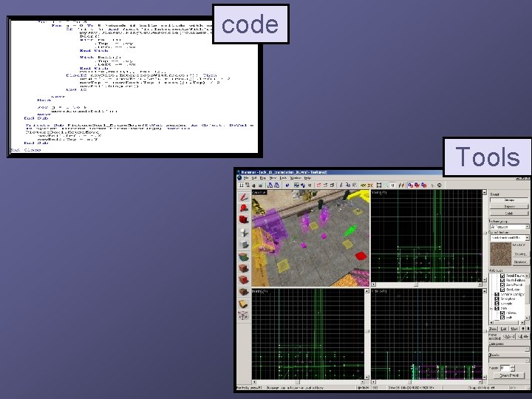Open the View menu in Hammer
This screenshot has width=532, height=399.
pos(273,178)
